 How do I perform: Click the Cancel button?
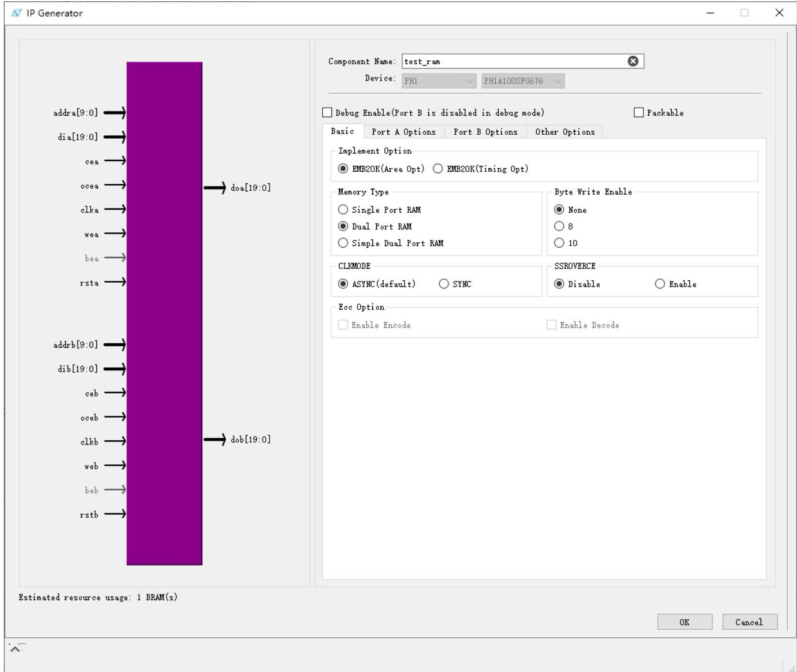[x=750, y=622]
